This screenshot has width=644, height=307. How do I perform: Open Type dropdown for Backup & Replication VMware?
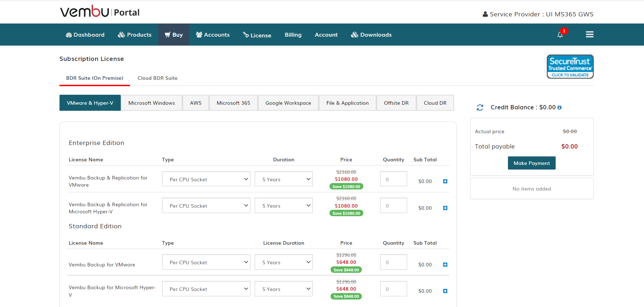(x=206, y=179)
